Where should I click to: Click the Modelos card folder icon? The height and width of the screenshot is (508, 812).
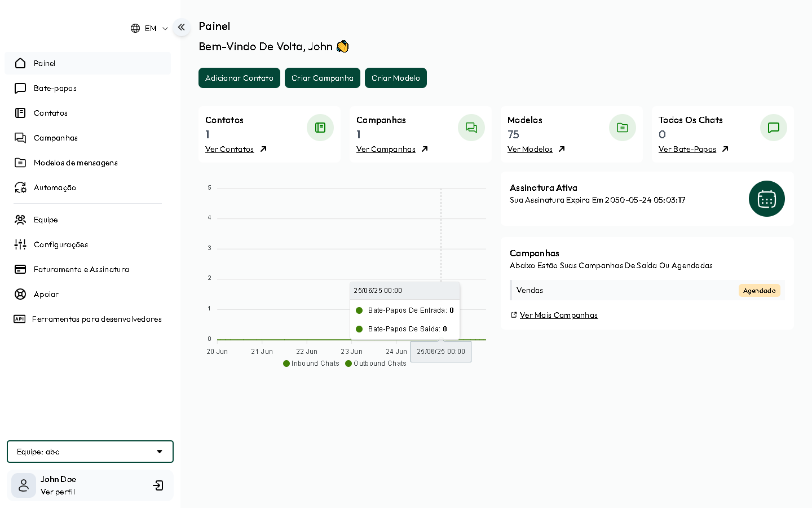click(x=623, y=128)
